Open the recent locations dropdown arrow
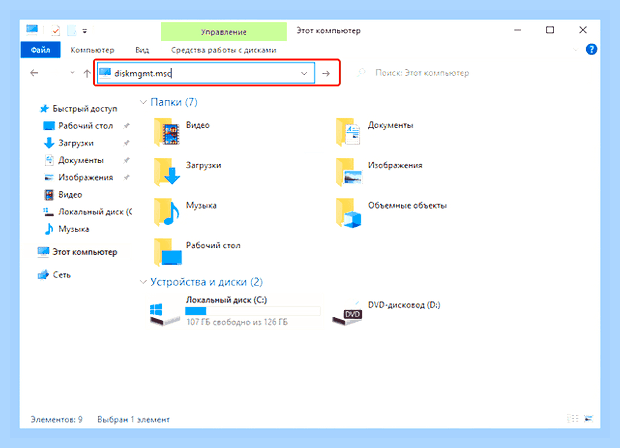620x448 pixels. pos(72,73)
